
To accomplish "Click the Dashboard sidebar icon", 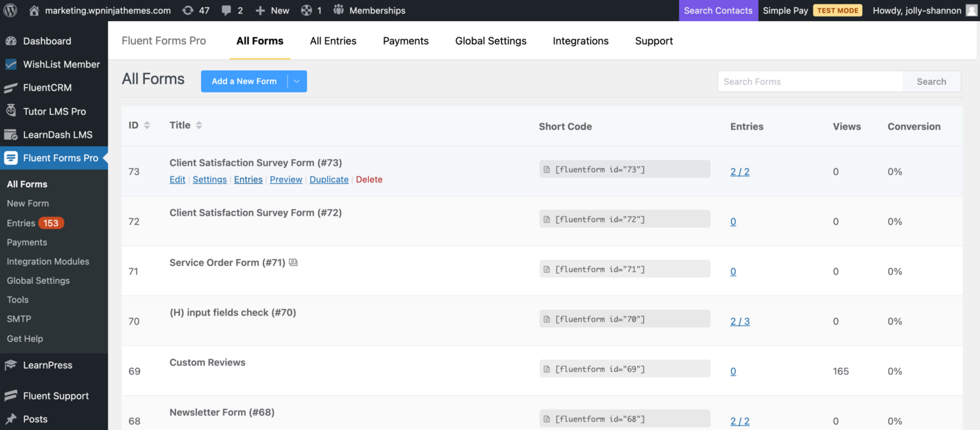I will [11, 41].
